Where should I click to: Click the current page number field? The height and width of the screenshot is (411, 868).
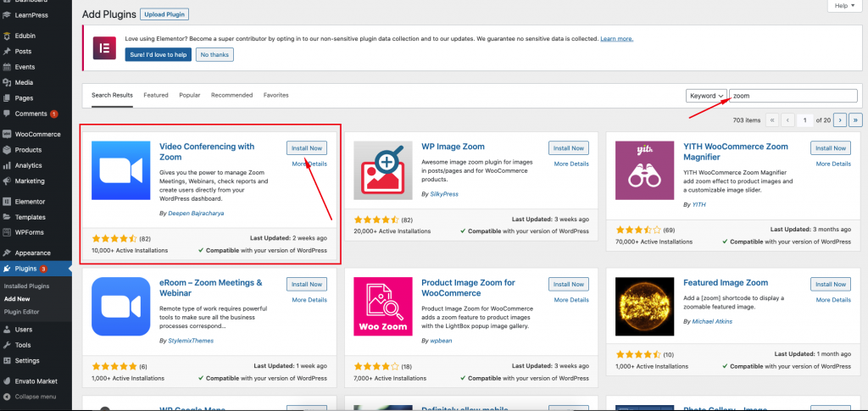tap(805, 119)
